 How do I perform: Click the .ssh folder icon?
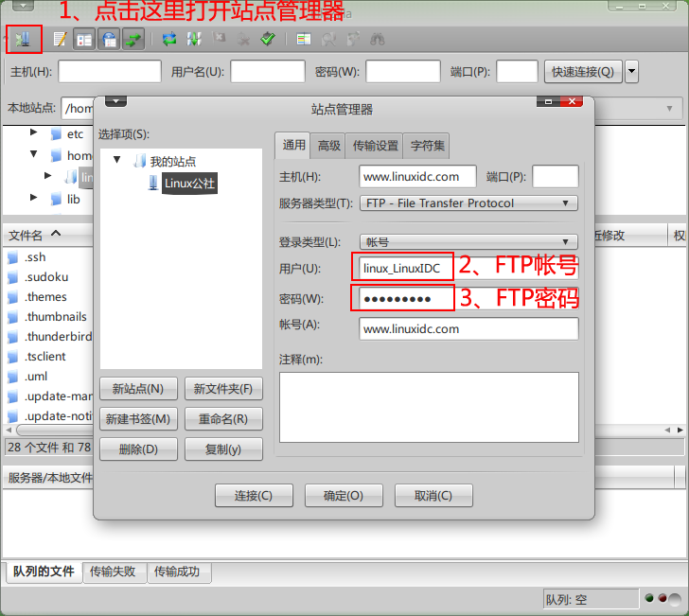pos(12,257)
